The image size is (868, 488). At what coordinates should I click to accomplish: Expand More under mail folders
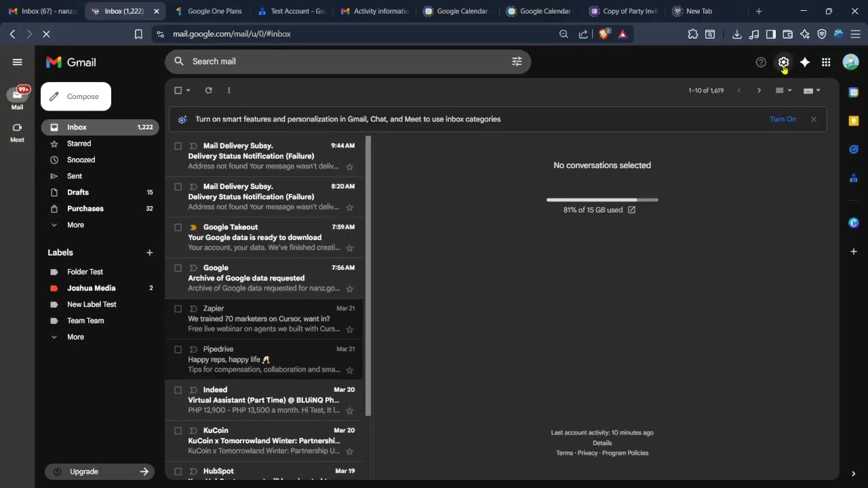(x=75, y=225)
